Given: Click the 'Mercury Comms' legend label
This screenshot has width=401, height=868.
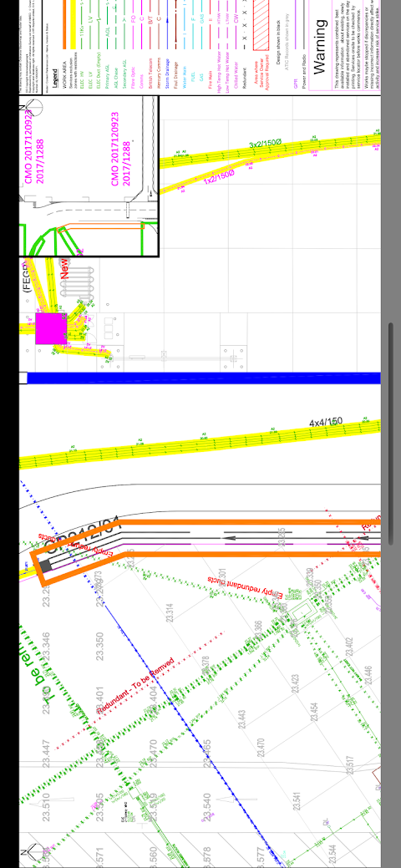Looking at the screenshot, I should (x=159, y=73).
